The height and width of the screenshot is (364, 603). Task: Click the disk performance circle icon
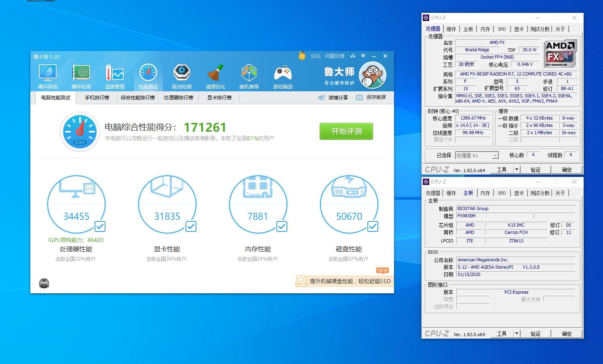pyautogui.click(x=349, y=204)
